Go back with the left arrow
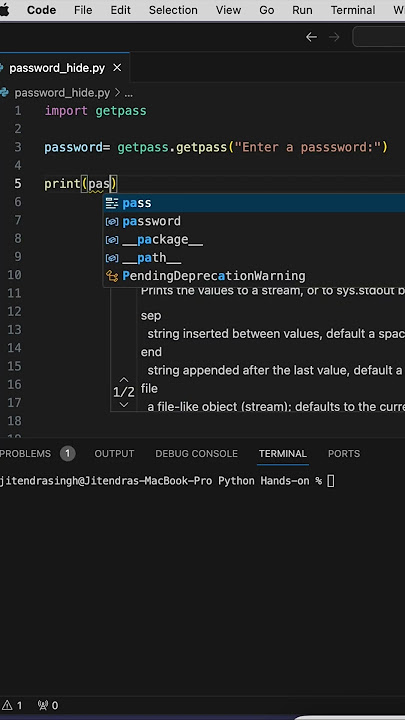This screenshot has height=720, width=405. tap(311, 37)
